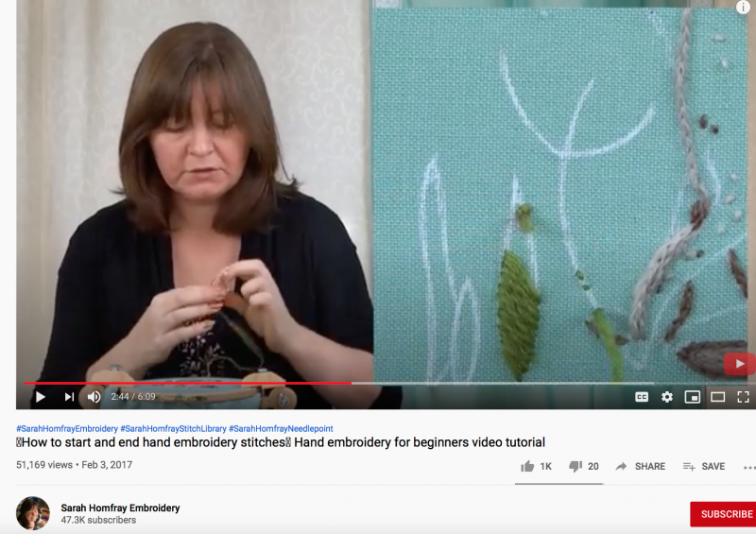Show video info card icon
Image resolution: width=756 pixels, height=534 pixels.
click(x=743, y=7)
